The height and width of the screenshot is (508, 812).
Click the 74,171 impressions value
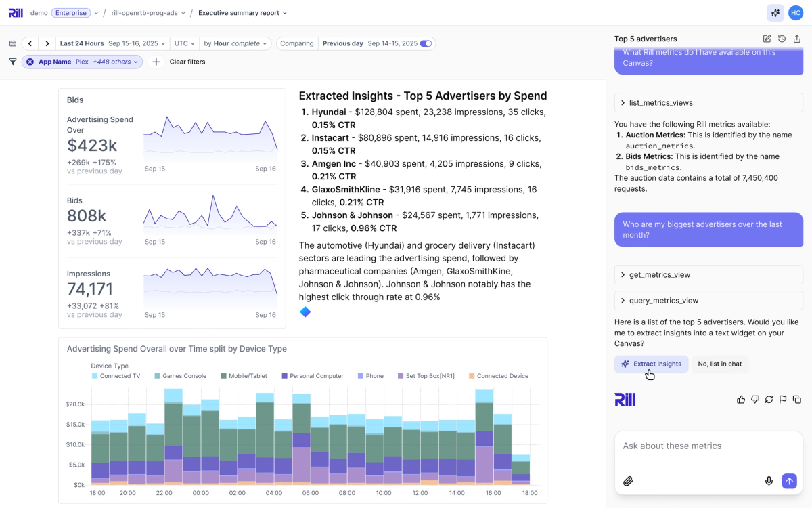(90, 289)
